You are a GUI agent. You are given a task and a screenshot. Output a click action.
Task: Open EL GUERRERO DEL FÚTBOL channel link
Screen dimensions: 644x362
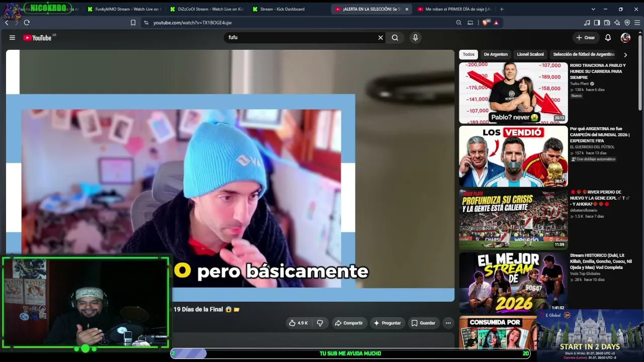[x=592, y=147]
